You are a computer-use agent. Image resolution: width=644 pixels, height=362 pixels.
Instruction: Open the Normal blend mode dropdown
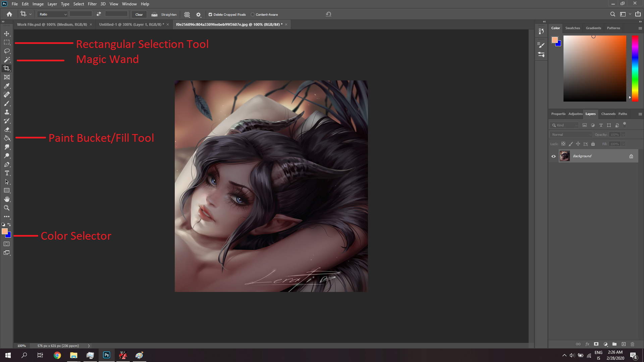pyautogui.click(x=571, y=134)
